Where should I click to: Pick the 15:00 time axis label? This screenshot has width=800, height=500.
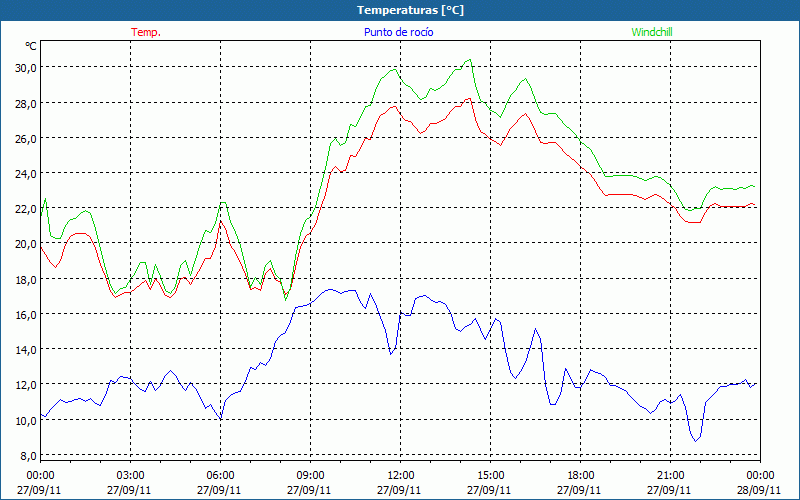click(491, 475)
